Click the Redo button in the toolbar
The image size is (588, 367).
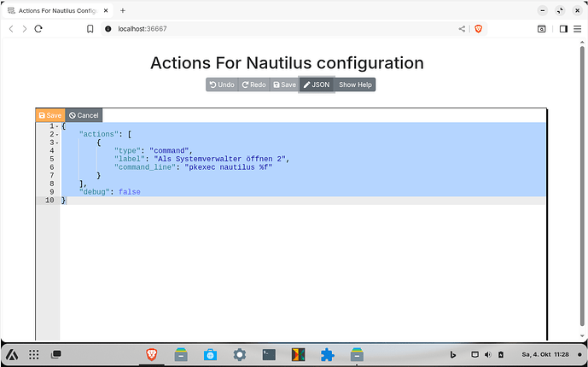253,84
